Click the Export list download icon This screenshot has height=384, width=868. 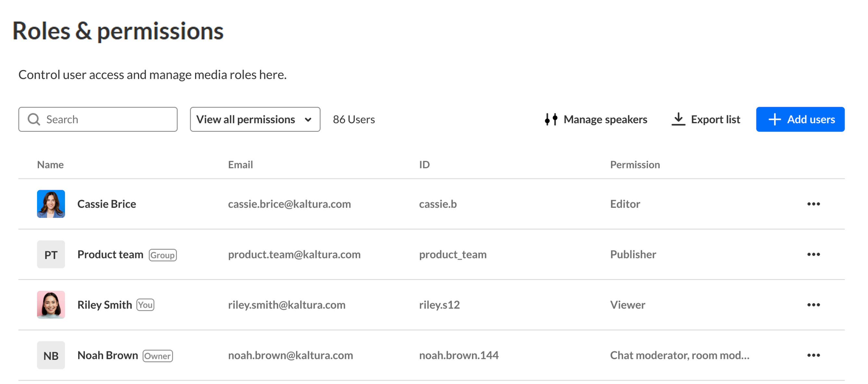point(678,119)
